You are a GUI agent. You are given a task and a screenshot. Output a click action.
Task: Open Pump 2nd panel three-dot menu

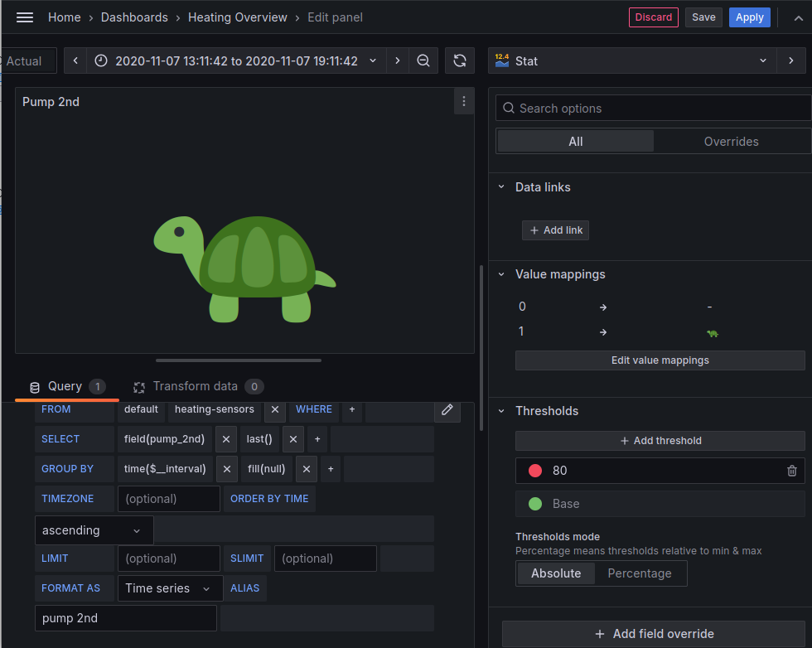(463, 102)
